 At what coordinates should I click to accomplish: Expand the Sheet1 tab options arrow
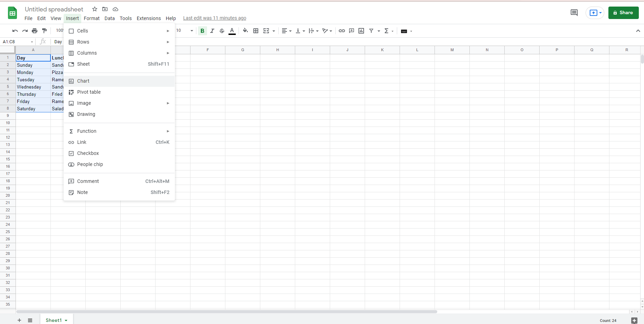point(66,321)
